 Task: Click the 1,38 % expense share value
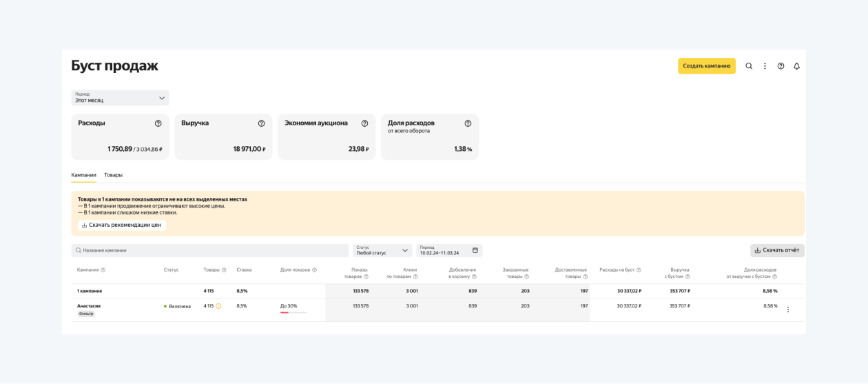(x=463, y=149)
